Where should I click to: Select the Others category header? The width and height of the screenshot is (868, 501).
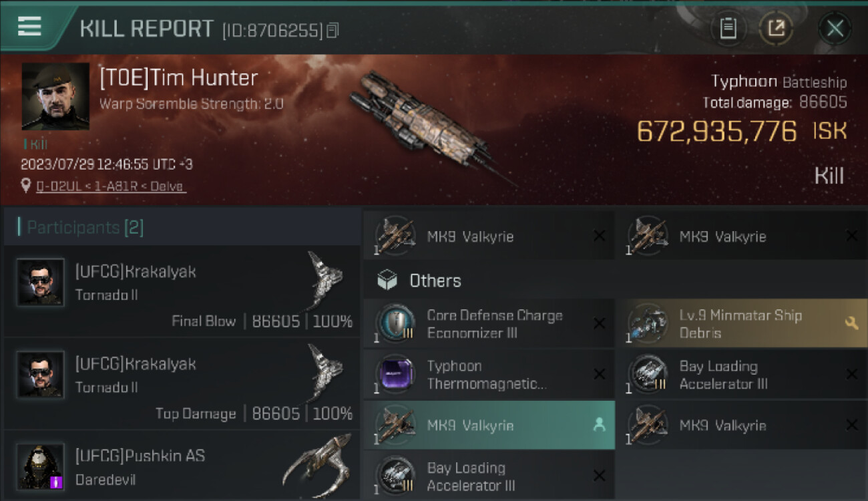click(435, 281)
